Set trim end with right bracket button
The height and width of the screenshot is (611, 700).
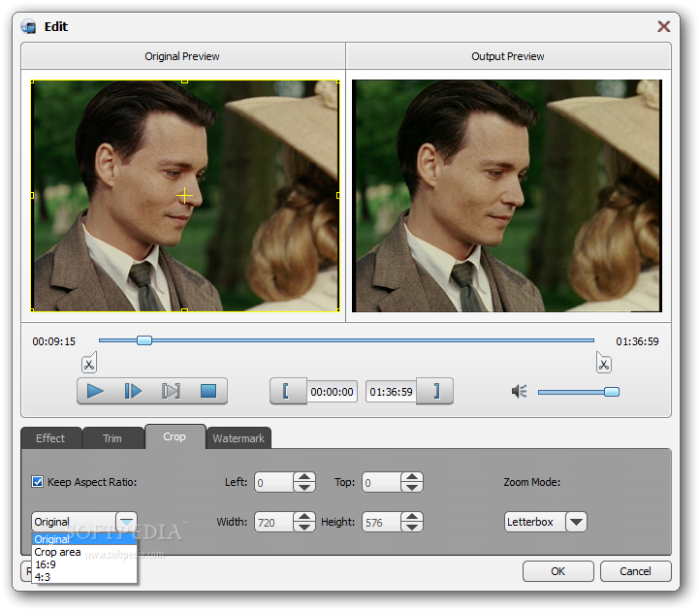click(x=434, y=391)
